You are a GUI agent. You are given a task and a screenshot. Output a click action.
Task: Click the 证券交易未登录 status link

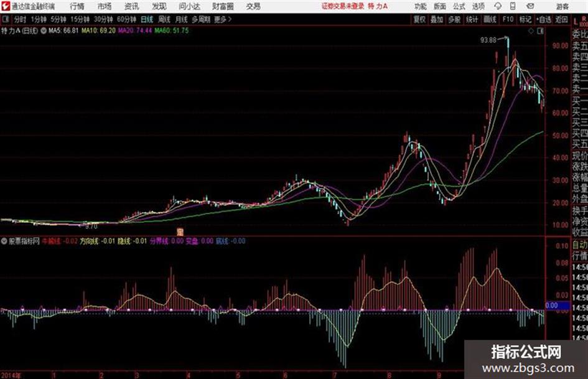pyautogui.click(x=342, y=6)
